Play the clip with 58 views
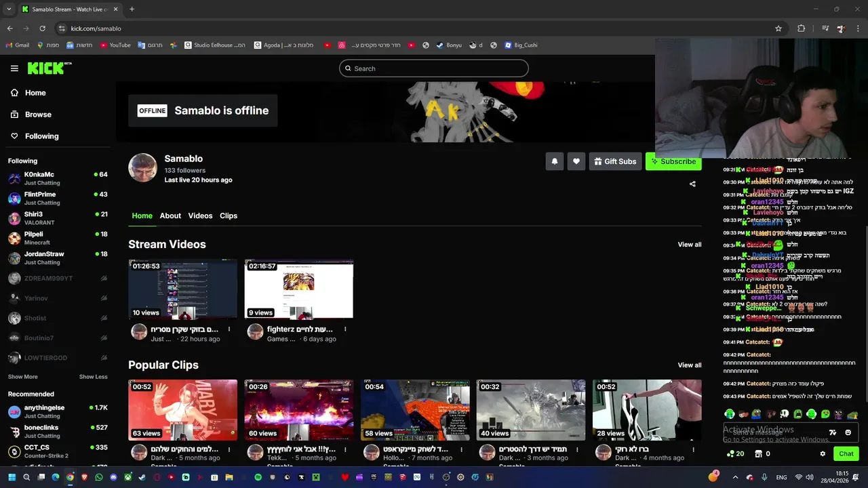The height and width of the screenshot is (488, 868). click(x=415, y=410)
